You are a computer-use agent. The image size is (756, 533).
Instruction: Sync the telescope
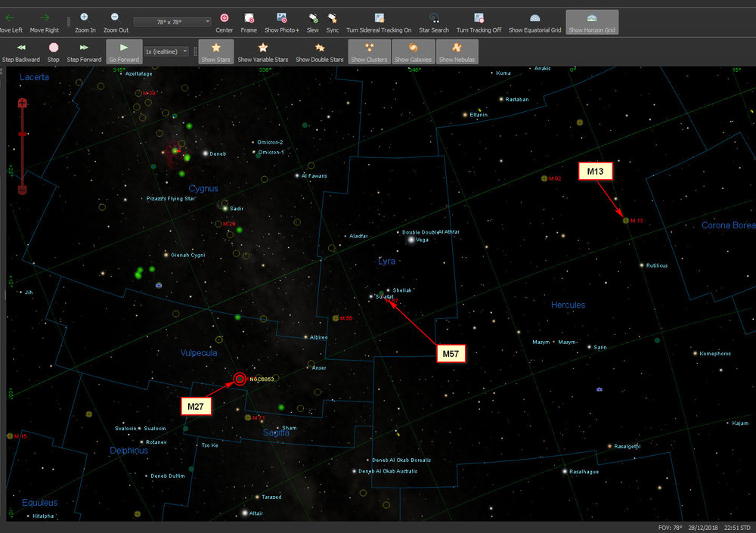(332, 23)
